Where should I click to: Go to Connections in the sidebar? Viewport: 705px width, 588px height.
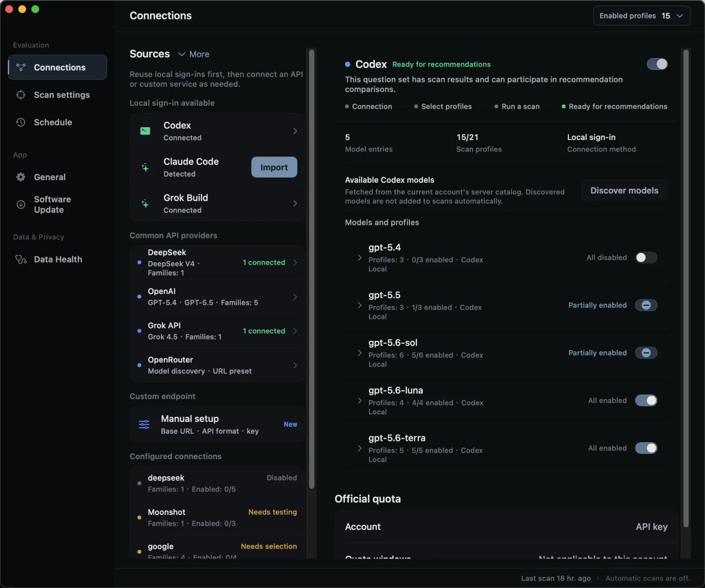click(x=57, y=67)
